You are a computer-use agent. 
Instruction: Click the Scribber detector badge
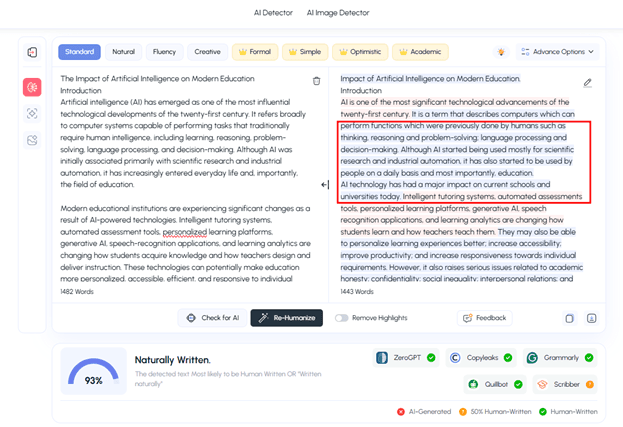coord(565,384)
